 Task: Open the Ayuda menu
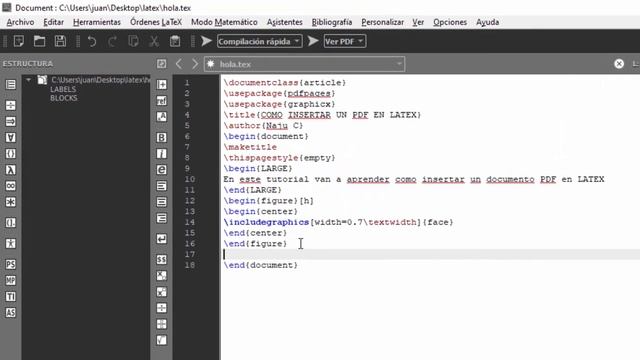[487, 22]
